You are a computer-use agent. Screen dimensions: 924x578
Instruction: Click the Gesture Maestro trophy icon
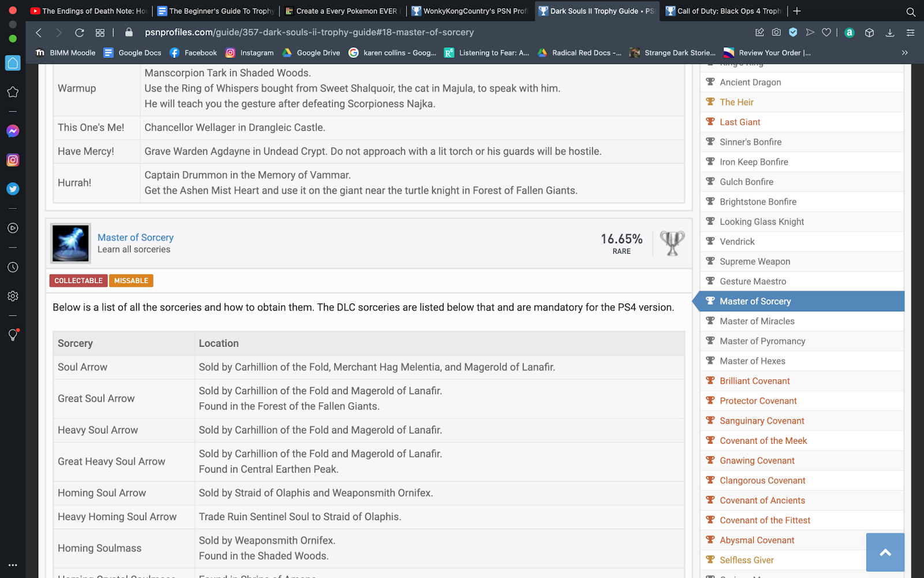[x=710, y=281]
